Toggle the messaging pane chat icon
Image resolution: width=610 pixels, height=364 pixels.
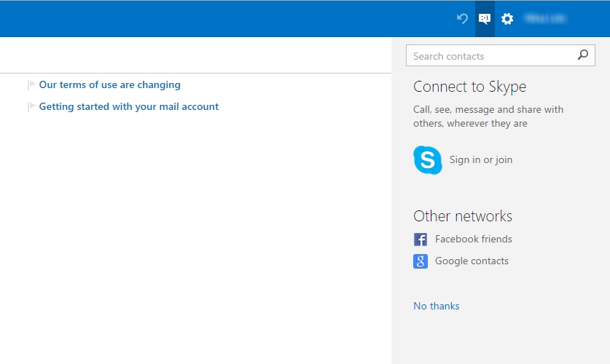[x=485, y=19]
